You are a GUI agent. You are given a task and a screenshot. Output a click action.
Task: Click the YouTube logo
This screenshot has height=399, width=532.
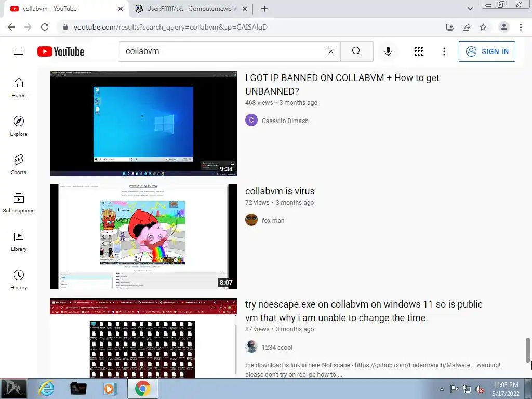(61, 51)
